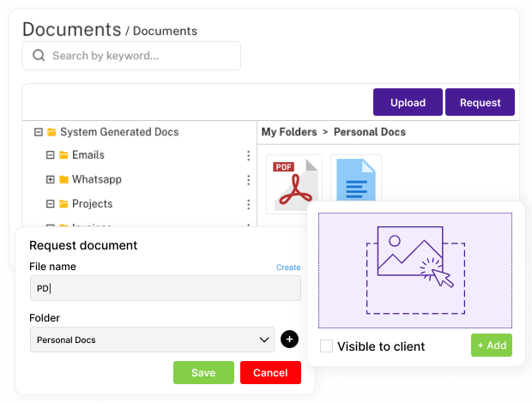This screenshot has width=532, height=403.
Task: Tick the Visible to client checkbox
Action: click(x=326, y=346)
